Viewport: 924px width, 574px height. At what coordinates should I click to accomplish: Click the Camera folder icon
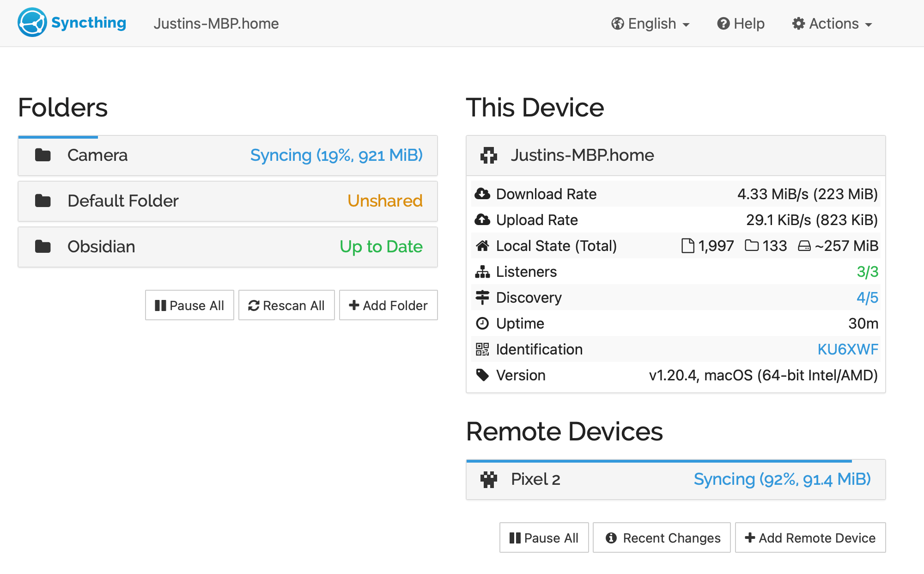point(43,155)
